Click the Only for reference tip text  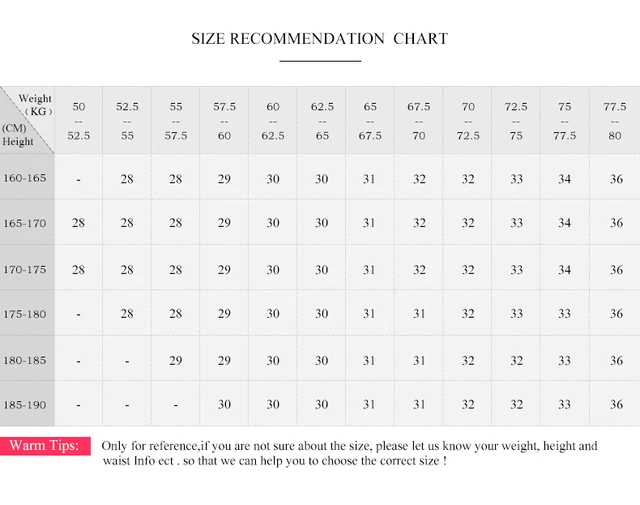349,453
